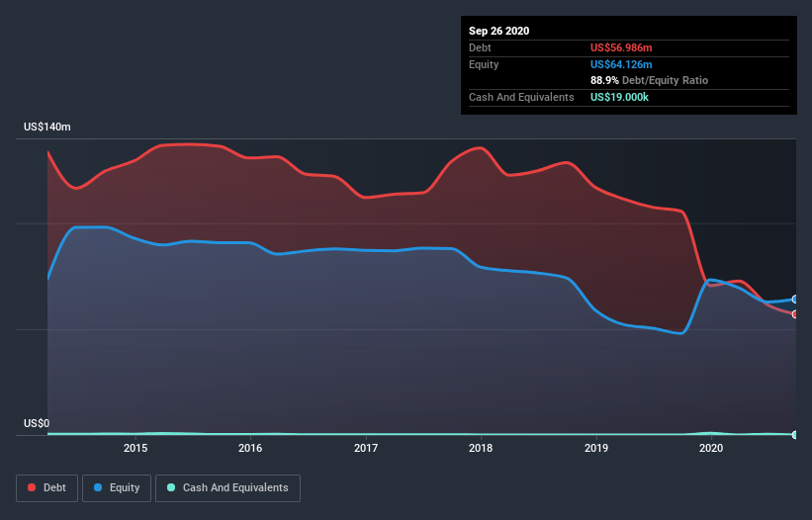Click the 2015 x-axis label
812x520 pixels.
tap(135, 448)
